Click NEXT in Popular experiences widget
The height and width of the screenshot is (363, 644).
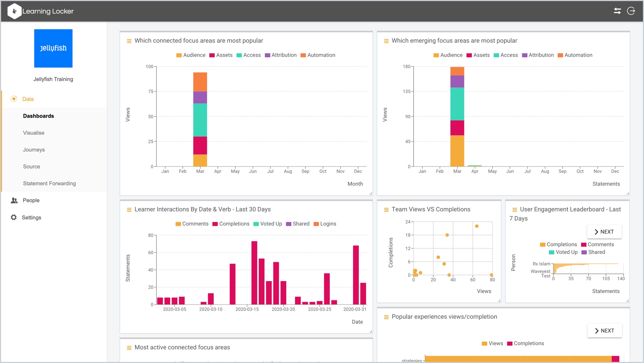tap(604, 330)
